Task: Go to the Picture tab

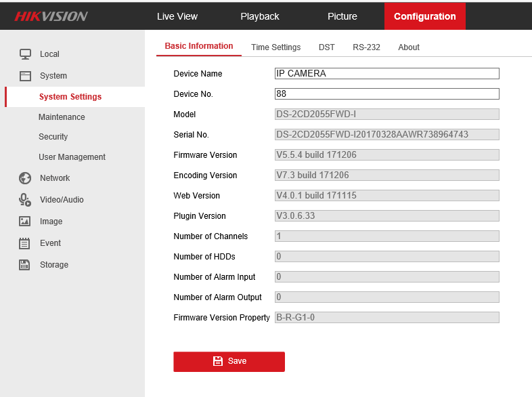Action: coord(342,16)
